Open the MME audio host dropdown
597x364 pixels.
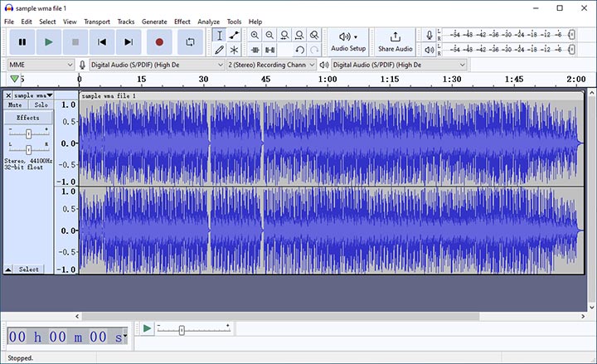(41, 64)
